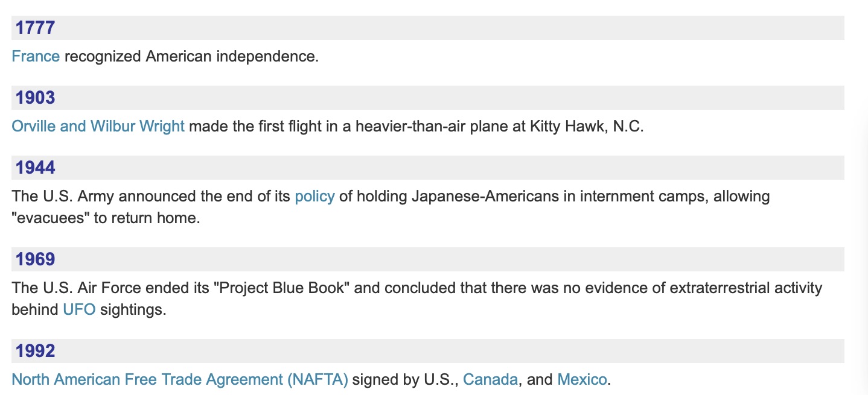Click the quoted word "evacuees"
The width and height of the screenshot is (868, 395).
[x=51, y=218]
